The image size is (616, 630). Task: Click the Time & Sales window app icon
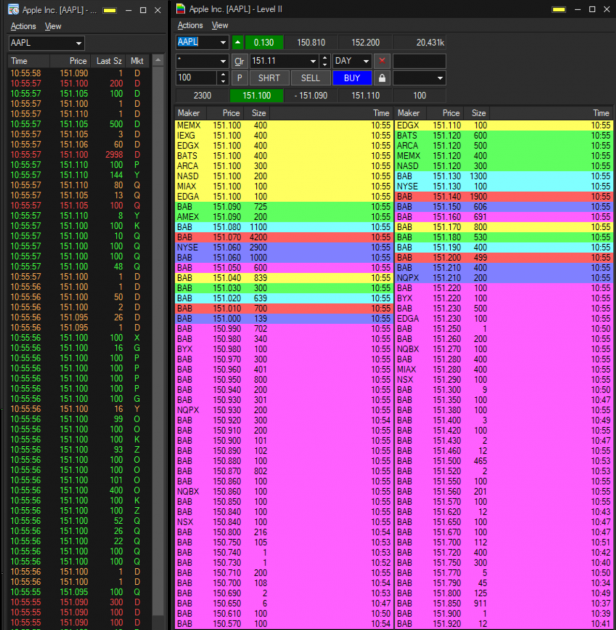tap(13, 10)
